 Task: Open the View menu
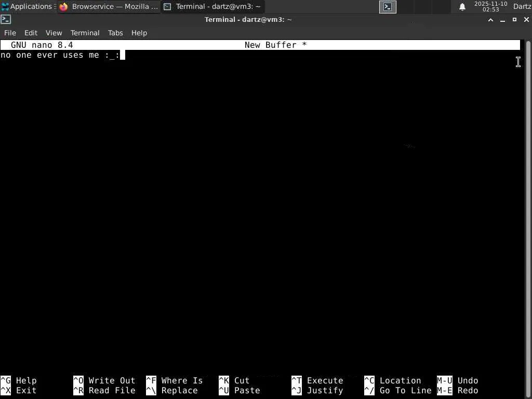point(54,33)
